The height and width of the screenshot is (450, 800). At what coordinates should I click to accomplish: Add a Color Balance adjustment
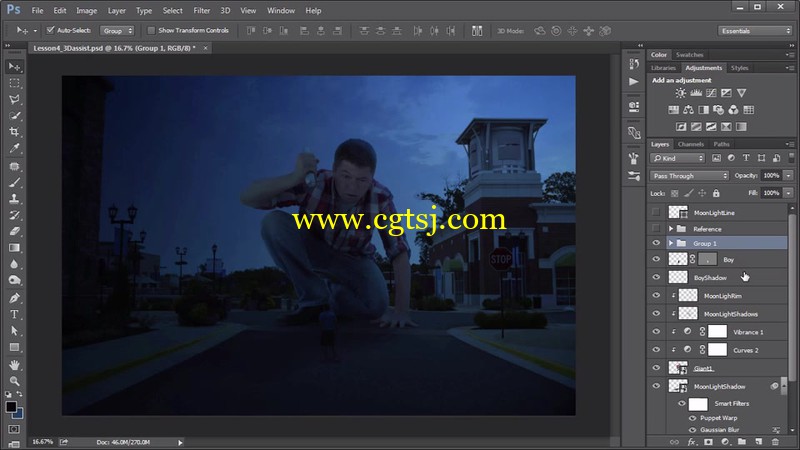pos(688,110)
